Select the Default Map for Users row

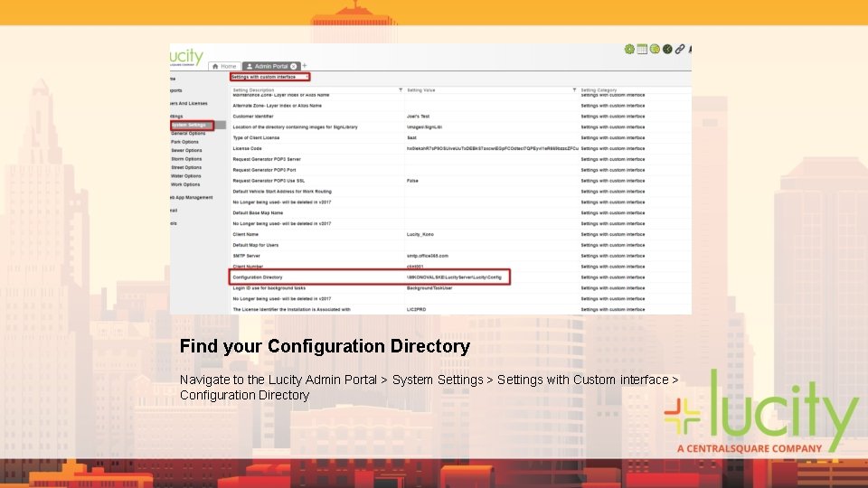tap(256, 245)
